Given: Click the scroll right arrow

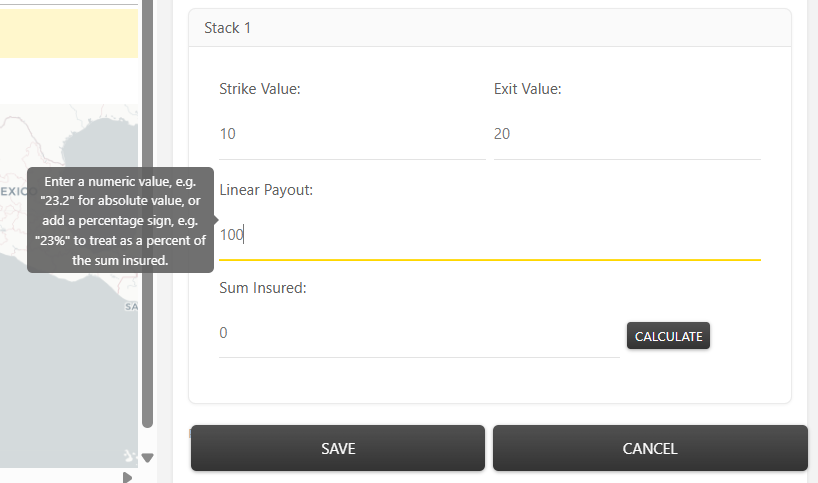Looking at the screenshot, I should [127, 478].
